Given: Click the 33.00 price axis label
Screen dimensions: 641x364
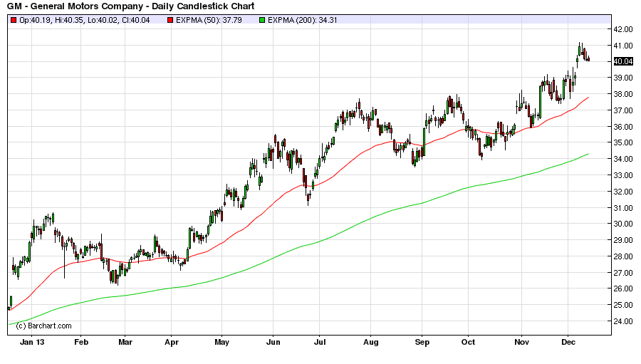Looking at the screenshot, I should [x=623, y=175].
